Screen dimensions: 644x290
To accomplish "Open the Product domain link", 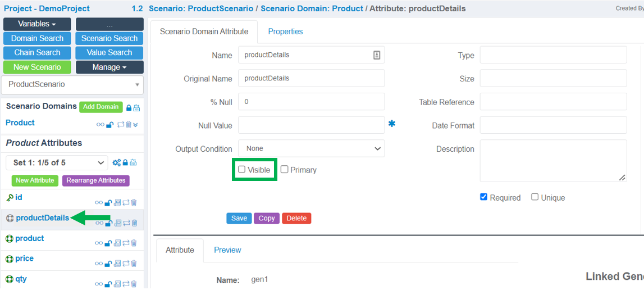I will click(20, 123).
